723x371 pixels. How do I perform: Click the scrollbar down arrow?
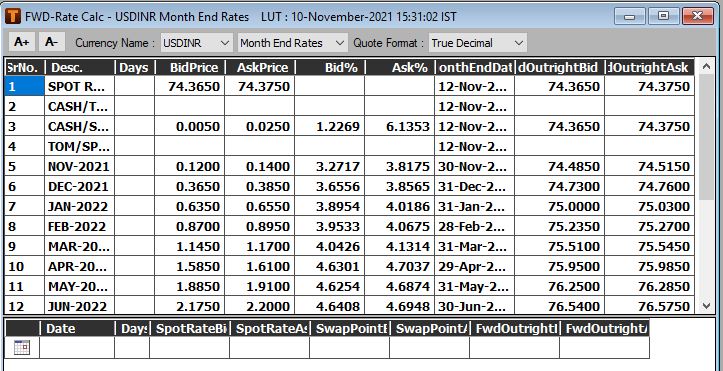[x=706, y=306]
